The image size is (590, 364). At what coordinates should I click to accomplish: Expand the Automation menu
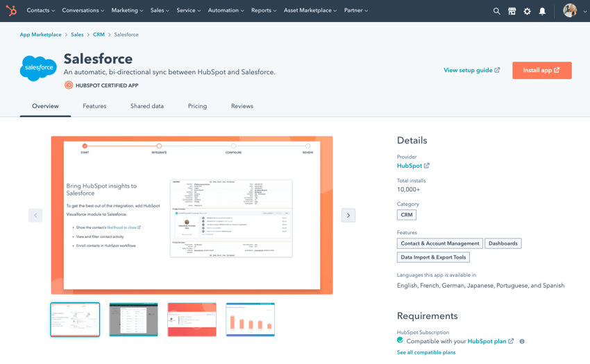coord(226,10)
